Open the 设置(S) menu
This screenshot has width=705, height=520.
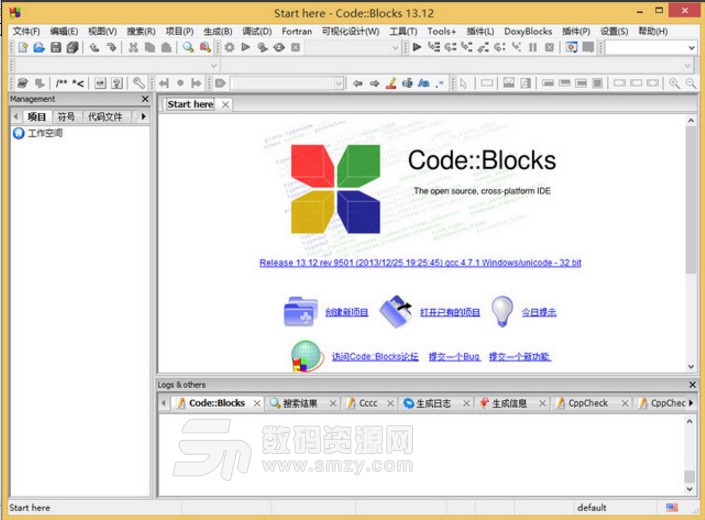pyautogui.click(x=614, y=31)
